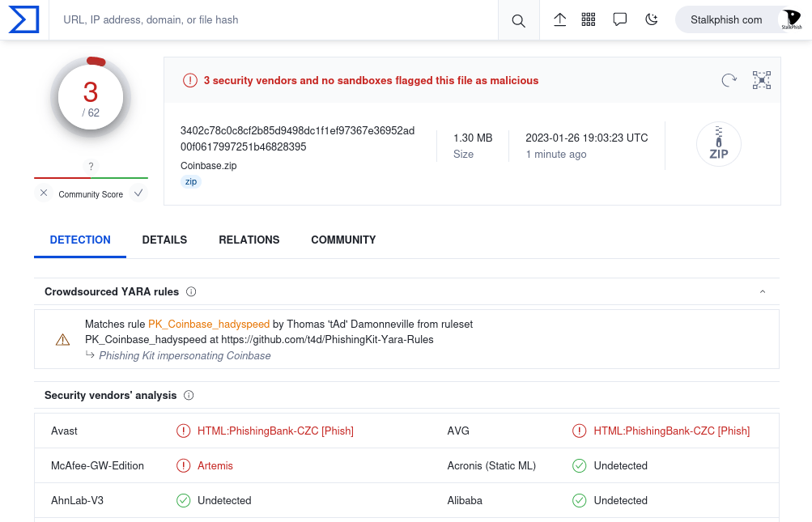Click the search magnifier icon
Image resolution: width=812 pixels, height=522 pixels.
[518, 20]
